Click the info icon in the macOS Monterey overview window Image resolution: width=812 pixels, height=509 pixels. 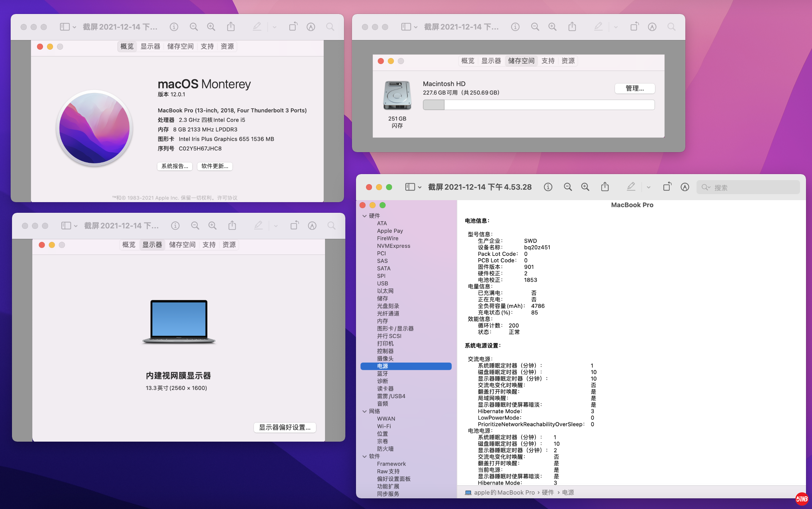coord(174,27)
